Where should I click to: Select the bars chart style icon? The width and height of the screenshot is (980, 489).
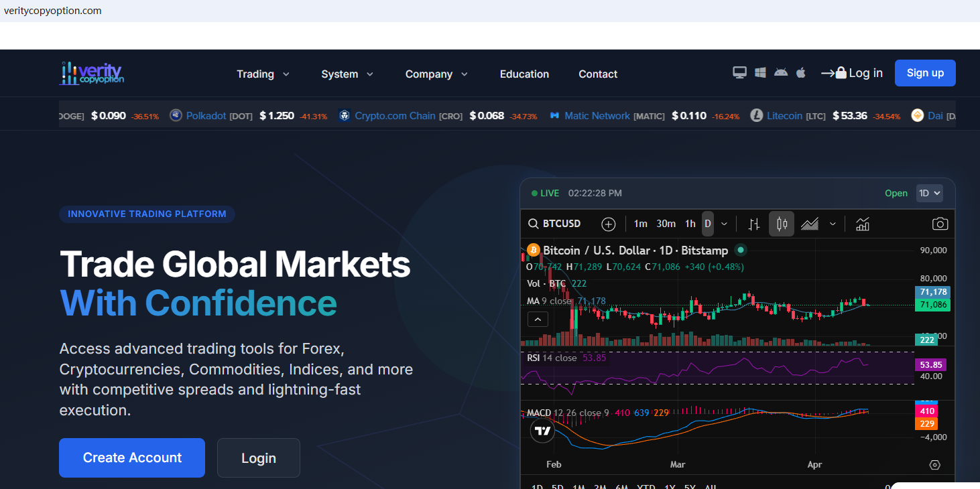(754, 224)
